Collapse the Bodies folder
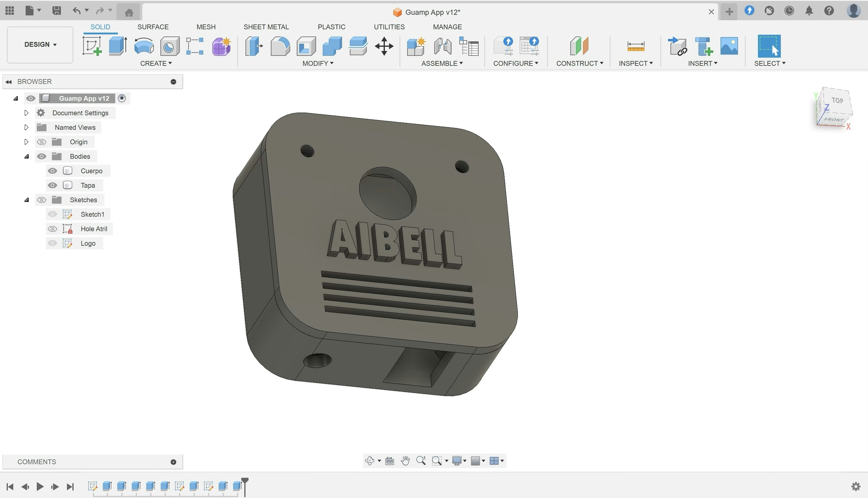868x498 pixels. [x=26, y=156]
